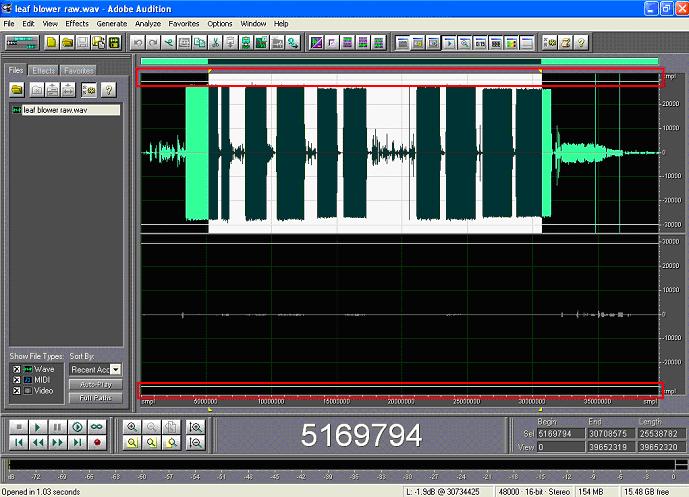Click the Fast Forward double-arrow button
The height and width of the screenshot is (497, 689).
(x=58, y=443)
